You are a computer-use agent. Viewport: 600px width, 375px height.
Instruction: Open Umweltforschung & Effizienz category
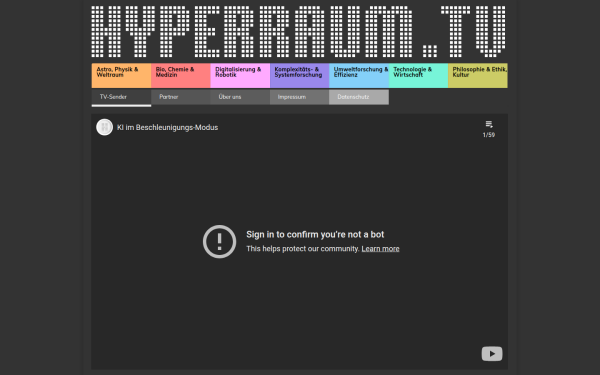(x=359, y=75)
